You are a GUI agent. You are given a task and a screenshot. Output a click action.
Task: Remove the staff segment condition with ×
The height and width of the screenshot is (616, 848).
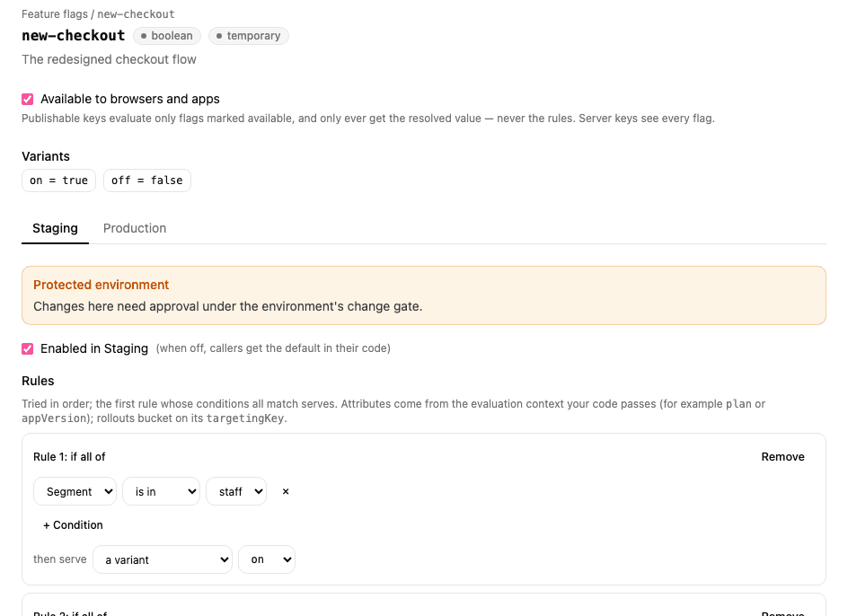[x=286, y=491]
